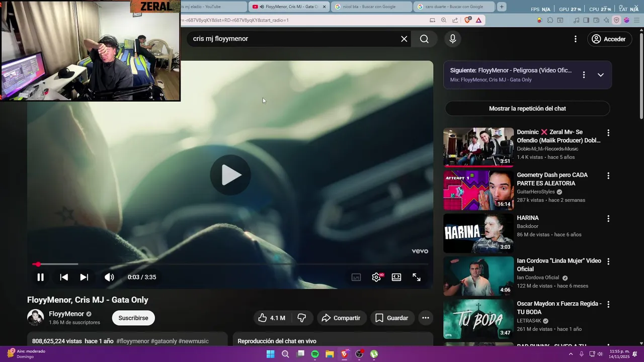
Task: Open a new browser tab
Action: coord(502,7)
